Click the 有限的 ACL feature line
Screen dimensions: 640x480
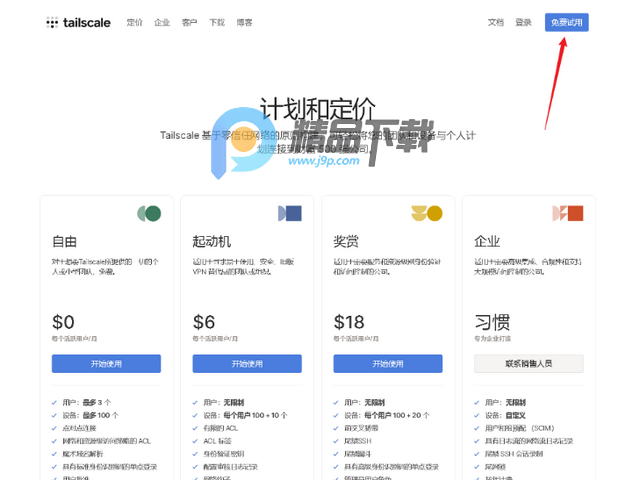tap(220, 428)
